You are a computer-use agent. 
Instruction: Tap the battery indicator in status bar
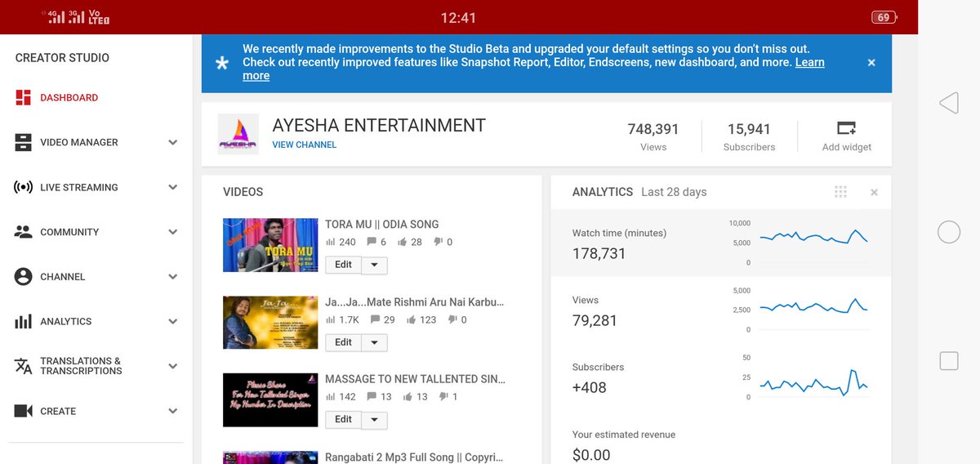[x=884, y=17]
